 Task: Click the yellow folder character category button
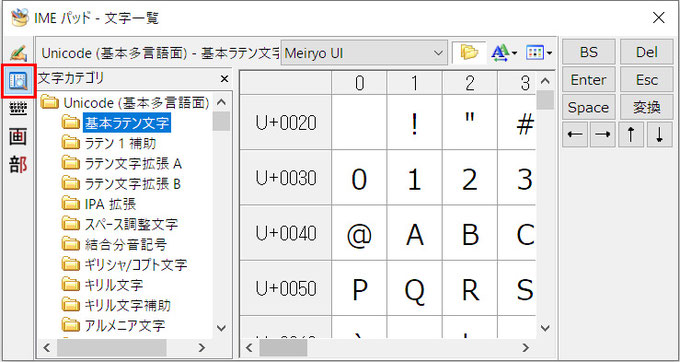pyautogui.click(x=469, y=53)
